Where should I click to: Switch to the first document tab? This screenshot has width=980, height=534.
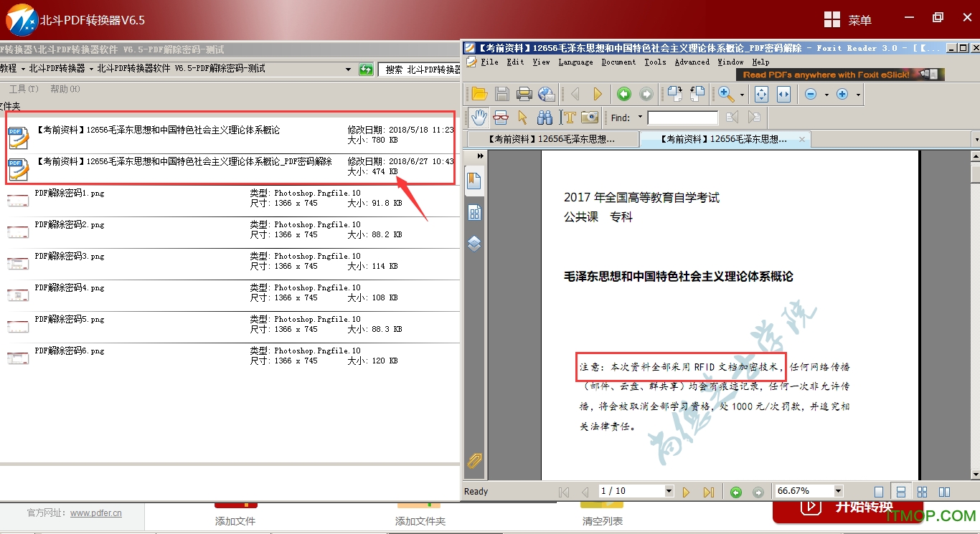click(x=551, y=139)
